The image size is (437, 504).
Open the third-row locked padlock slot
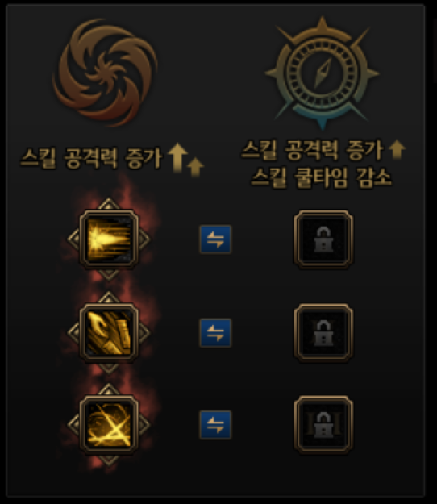point(323,425)
